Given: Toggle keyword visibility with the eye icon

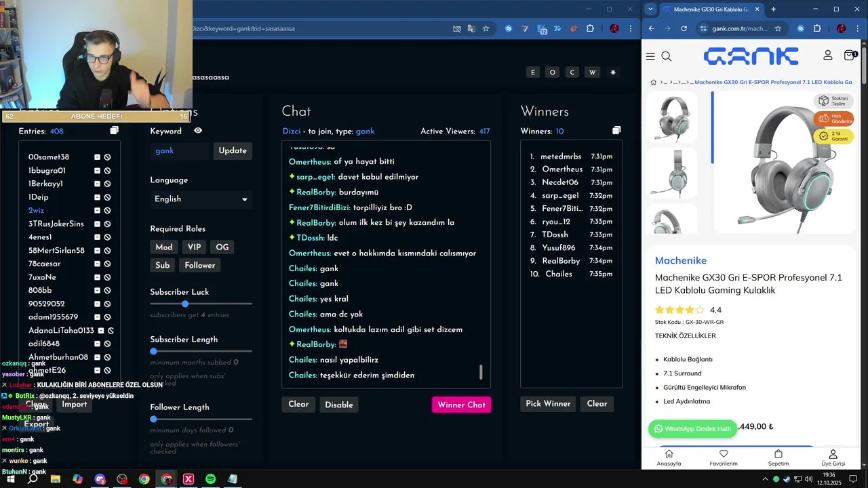Looking at the screenshot, I should tap(198, 131).
